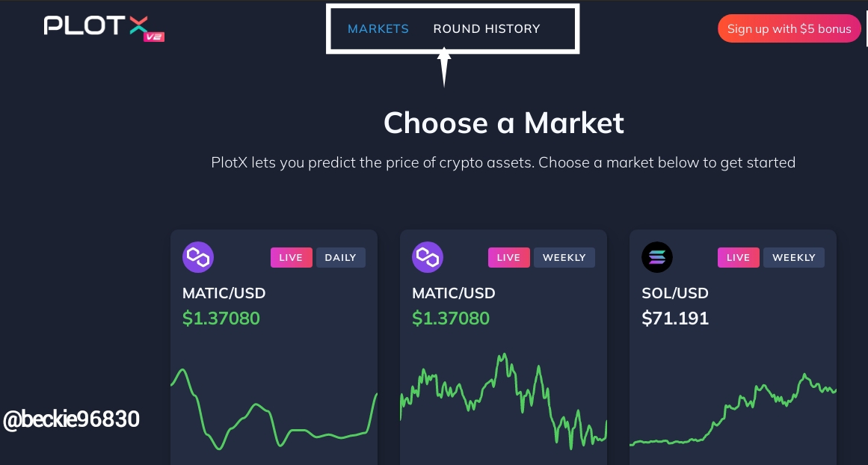
Task: Click the Polygon icon on weekly MATIC card
Action: [428, 257]
